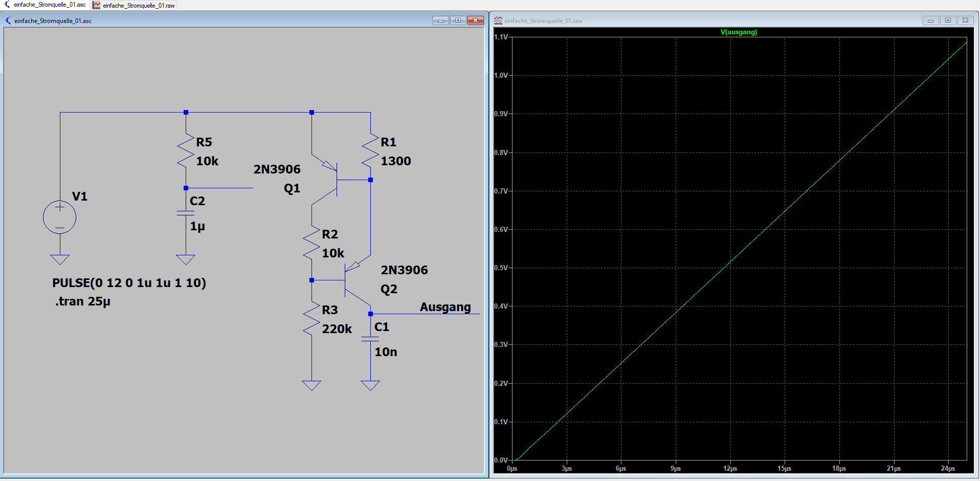Viewport: 980px width, 481px height.
Task: Select voltage source V1 symbol
Action: pos(60,217)
